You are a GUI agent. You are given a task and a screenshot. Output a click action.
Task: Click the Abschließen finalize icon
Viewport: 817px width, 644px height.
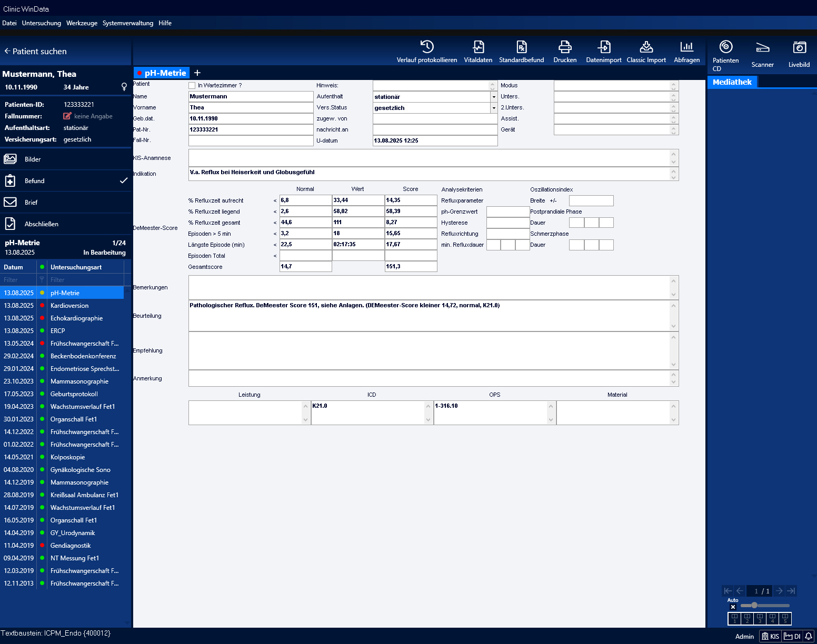(11, 224)
